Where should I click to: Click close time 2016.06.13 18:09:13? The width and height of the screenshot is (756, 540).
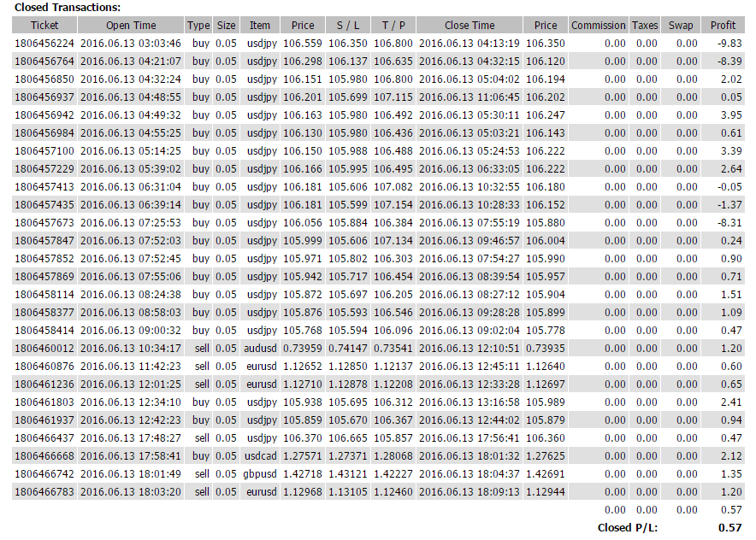click(x=470, y=491)
